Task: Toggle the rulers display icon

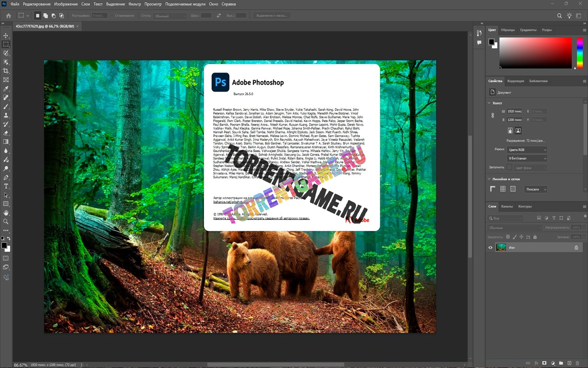Action: pos(493,189)
